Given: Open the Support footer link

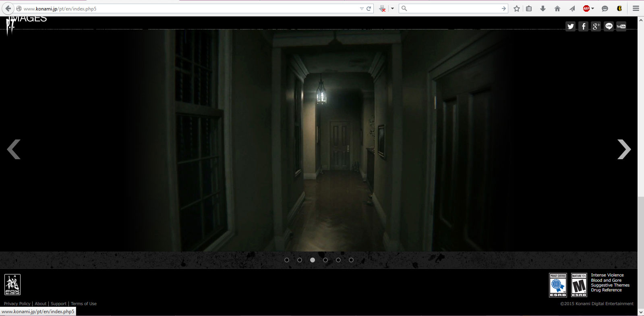Looking at the screenshot, I should click(58, 304).
